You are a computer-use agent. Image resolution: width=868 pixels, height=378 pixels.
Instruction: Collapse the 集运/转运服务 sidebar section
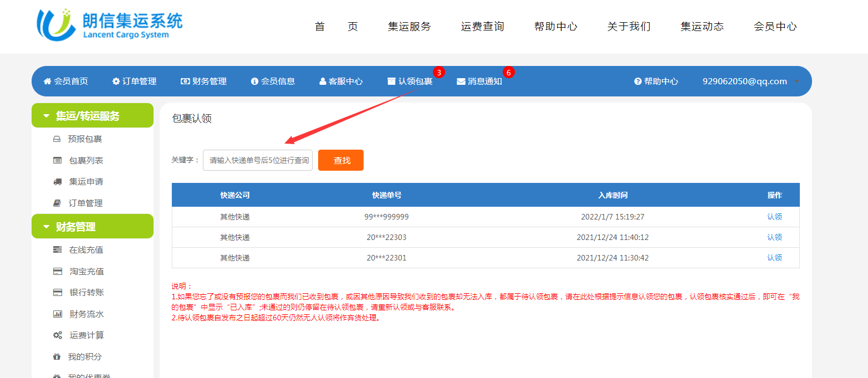[x=47, y=116]
